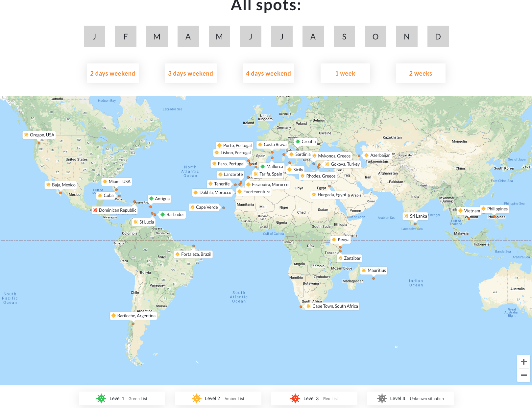Filter by 4 days weekend
The height and width of the screenshot is (408, 532).
[268, 73]
